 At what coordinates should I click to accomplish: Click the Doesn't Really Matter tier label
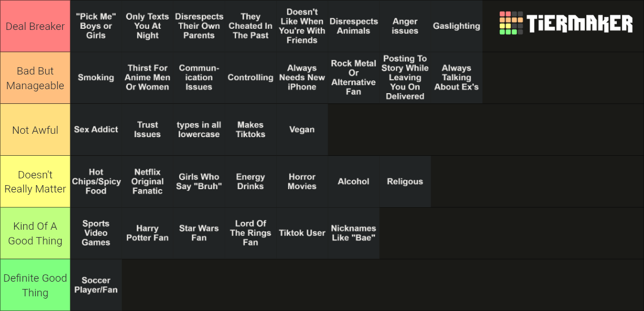[35, 181]
